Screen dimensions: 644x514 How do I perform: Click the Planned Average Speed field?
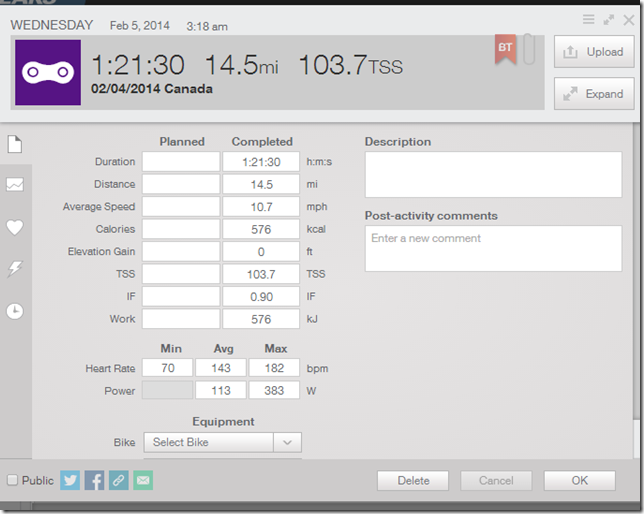click(x=181, y=207)
